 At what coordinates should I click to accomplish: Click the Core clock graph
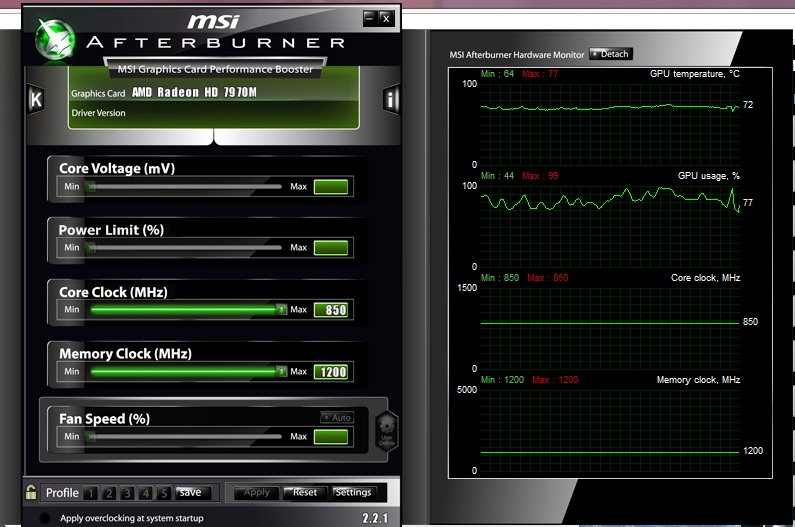tap(610, 328)
